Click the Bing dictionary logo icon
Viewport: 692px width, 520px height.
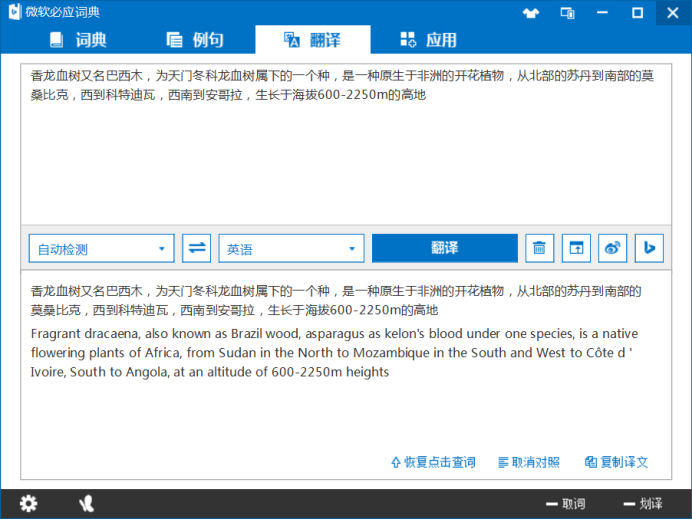[x=15, y=11]
